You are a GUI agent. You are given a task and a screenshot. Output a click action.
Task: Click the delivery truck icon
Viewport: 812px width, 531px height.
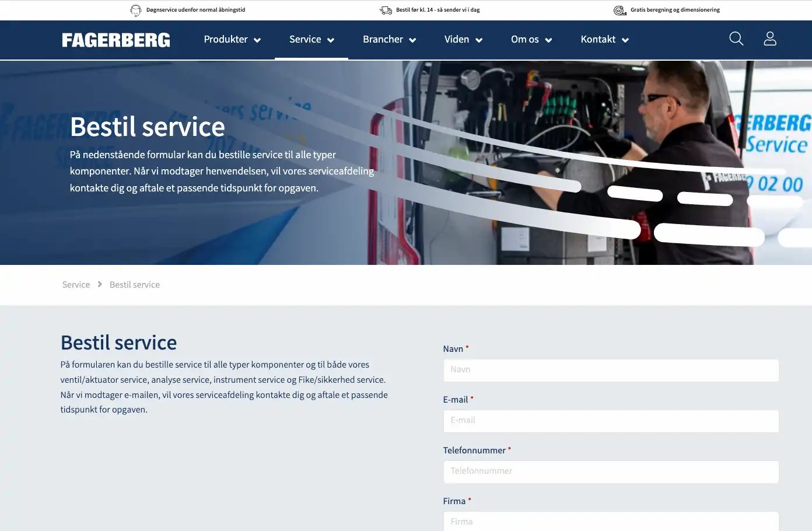[x=386, y=10]
